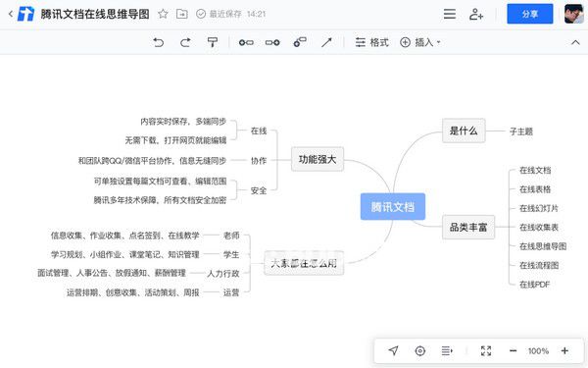588x368 pixels.
Task: Select 信息收集、作业收集 leaf node
Action: tap(124, 236)
